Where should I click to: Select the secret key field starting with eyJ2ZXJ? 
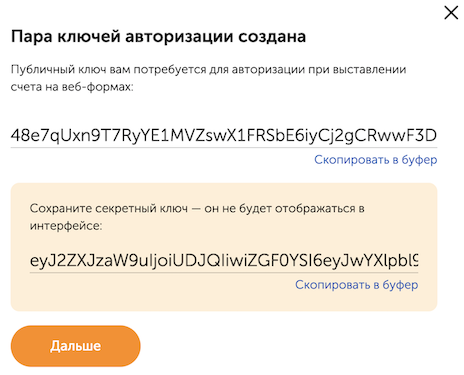224,261
